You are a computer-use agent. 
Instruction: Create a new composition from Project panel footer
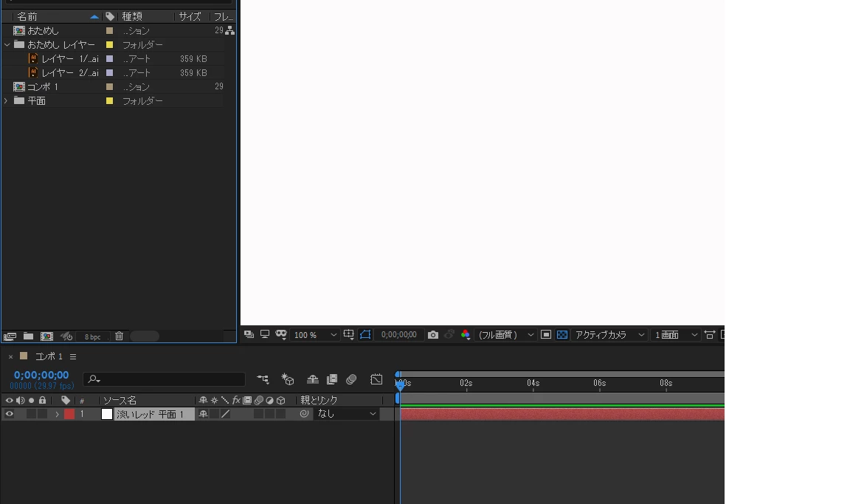(x=47, y=336)
